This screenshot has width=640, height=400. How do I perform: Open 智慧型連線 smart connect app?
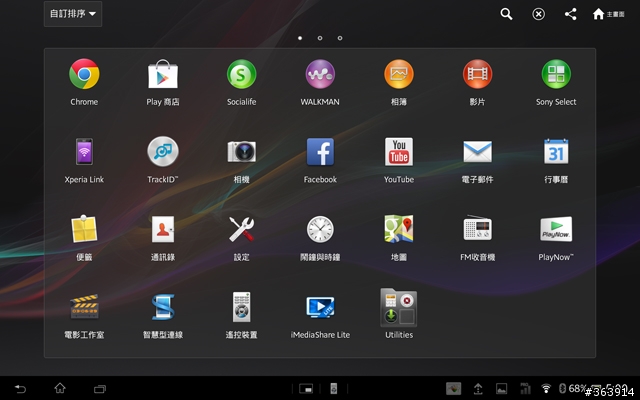click(163, 306)
